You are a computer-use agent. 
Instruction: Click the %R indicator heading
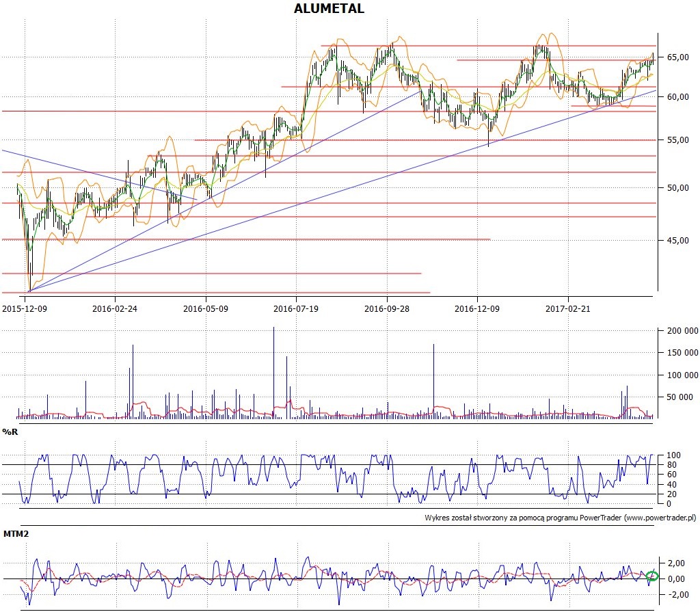10,432
